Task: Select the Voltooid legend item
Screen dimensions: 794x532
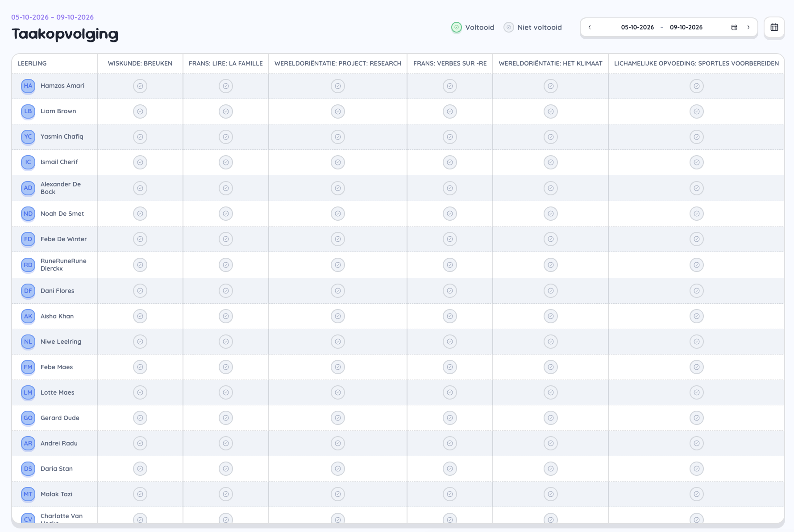Action: 473,27
